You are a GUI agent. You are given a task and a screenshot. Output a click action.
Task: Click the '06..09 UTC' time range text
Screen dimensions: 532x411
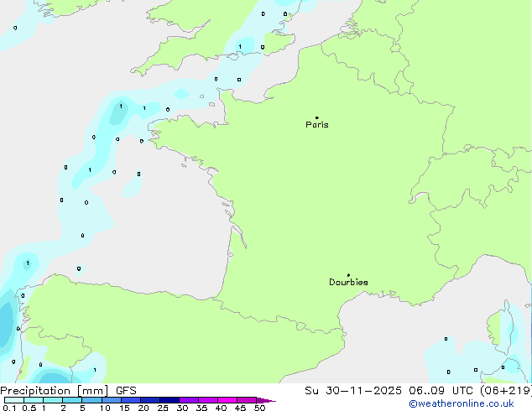click(441, 391)
